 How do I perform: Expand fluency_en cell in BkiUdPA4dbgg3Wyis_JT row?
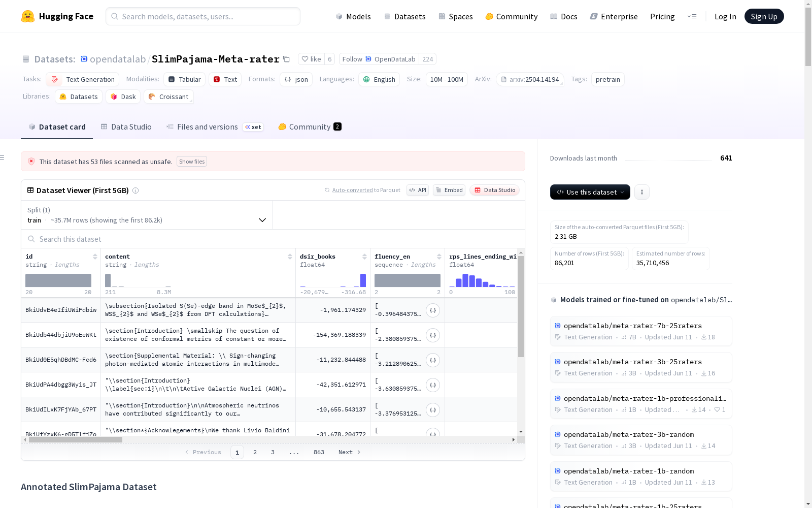pyautogui.click(x=433, y=385)
